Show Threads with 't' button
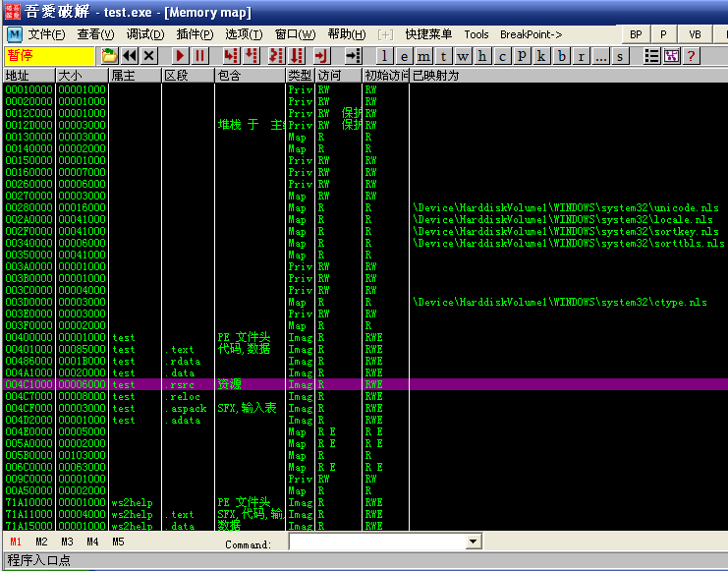Viewport: 728px width, 571px height. pos(443,56)
